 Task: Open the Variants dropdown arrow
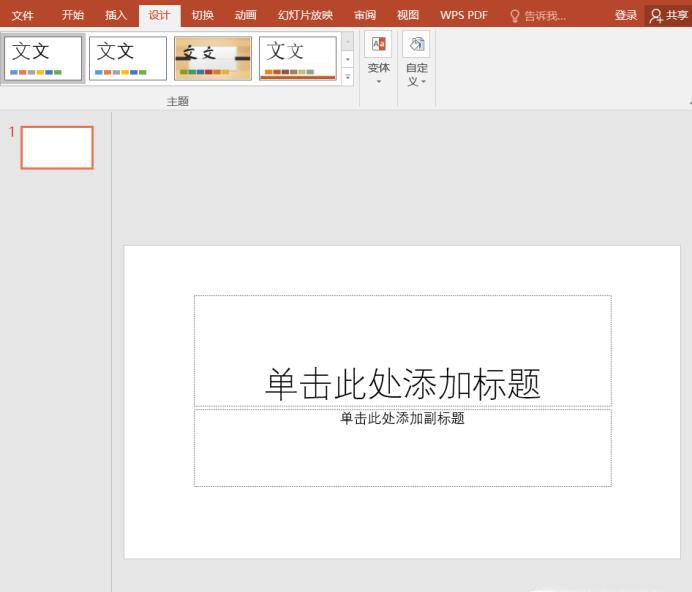(378, 82)
